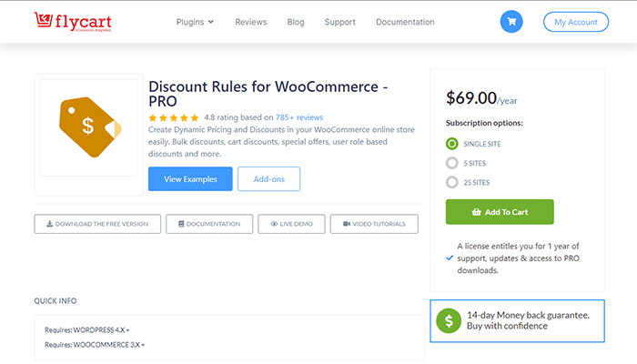The image size is (637, 364).
Task: Click Download the Free Version button
Action: click(x=97, y=224)
